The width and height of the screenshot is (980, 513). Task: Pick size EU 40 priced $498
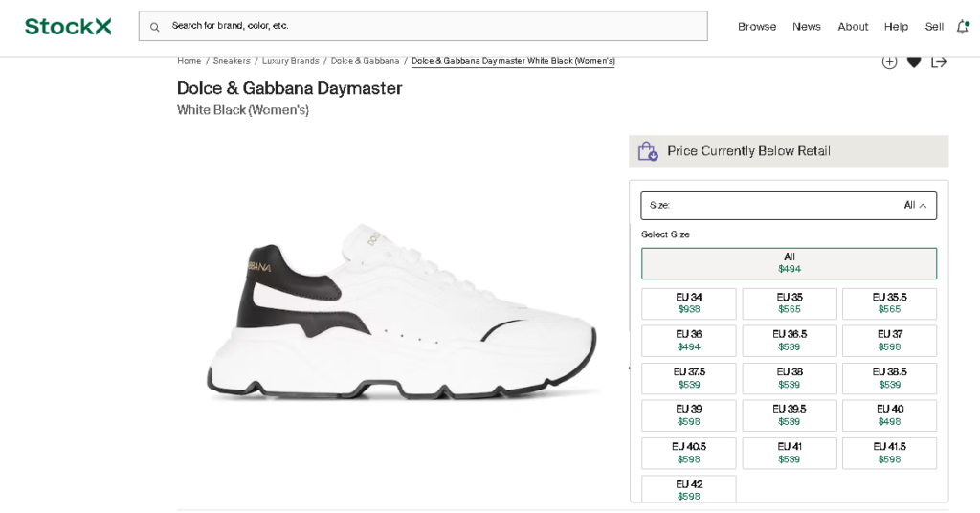click(889, 415)
